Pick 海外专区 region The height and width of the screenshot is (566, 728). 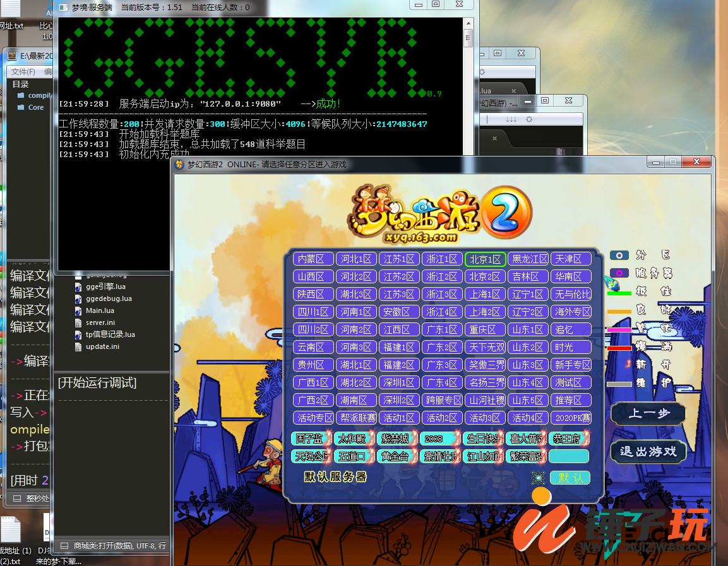pyautogui.click(x=571, y=312)
